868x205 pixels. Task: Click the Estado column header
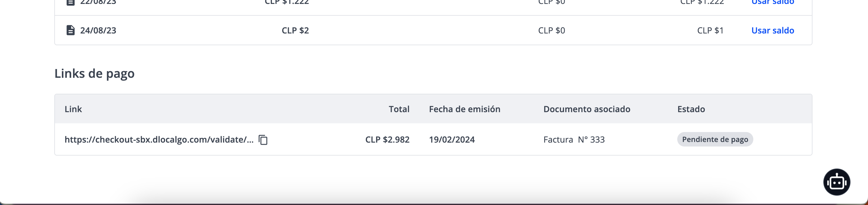point(691,109)
